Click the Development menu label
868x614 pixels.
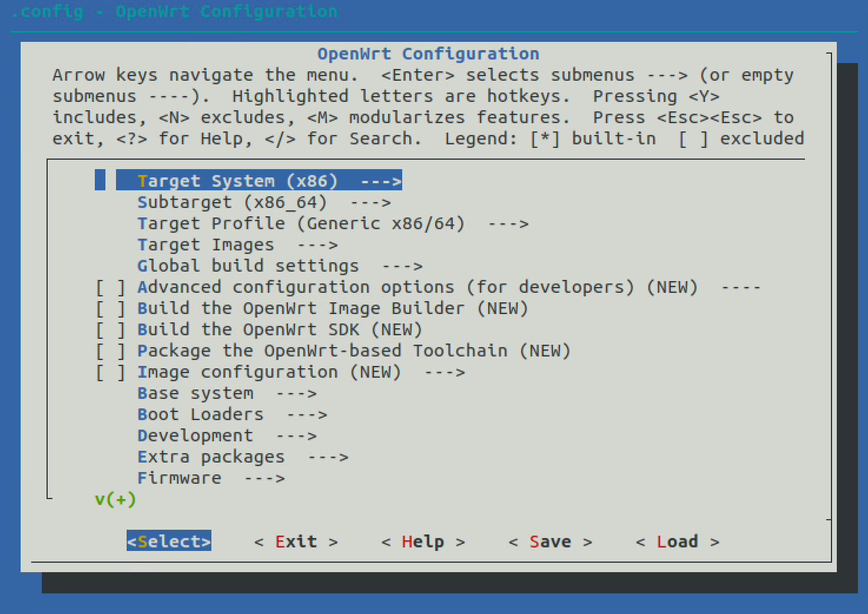coord(195,435)
